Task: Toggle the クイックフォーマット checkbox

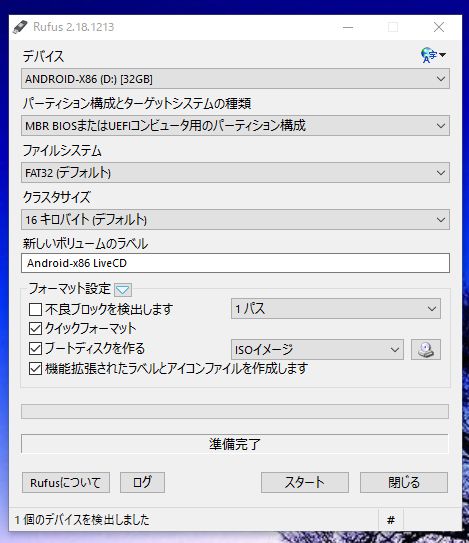Action: tap(35, 329)
